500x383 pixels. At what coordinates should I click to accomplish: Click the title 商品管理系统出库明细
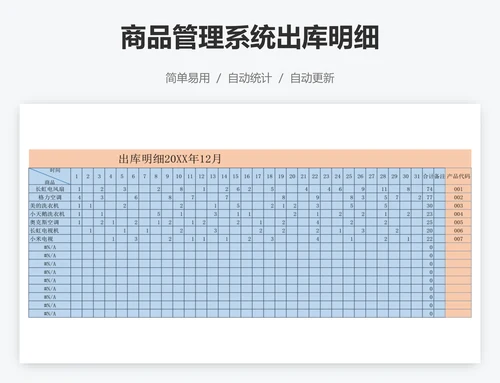point(250,37)
